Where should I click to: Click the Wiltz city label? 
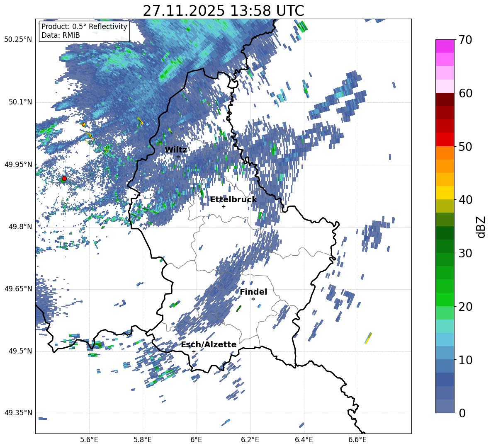pos(176,150)
